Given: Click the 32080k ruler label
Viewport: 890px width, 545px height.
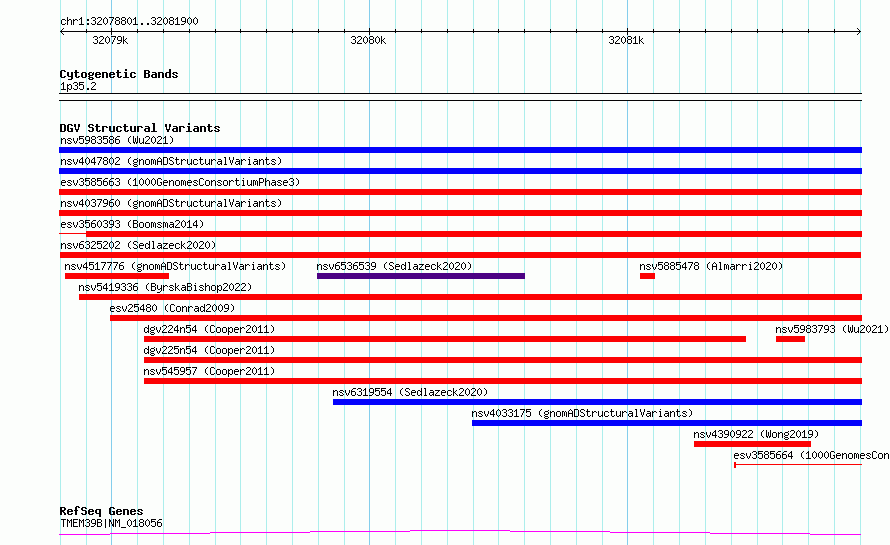Looking at the screenshot, I should 368,40.
